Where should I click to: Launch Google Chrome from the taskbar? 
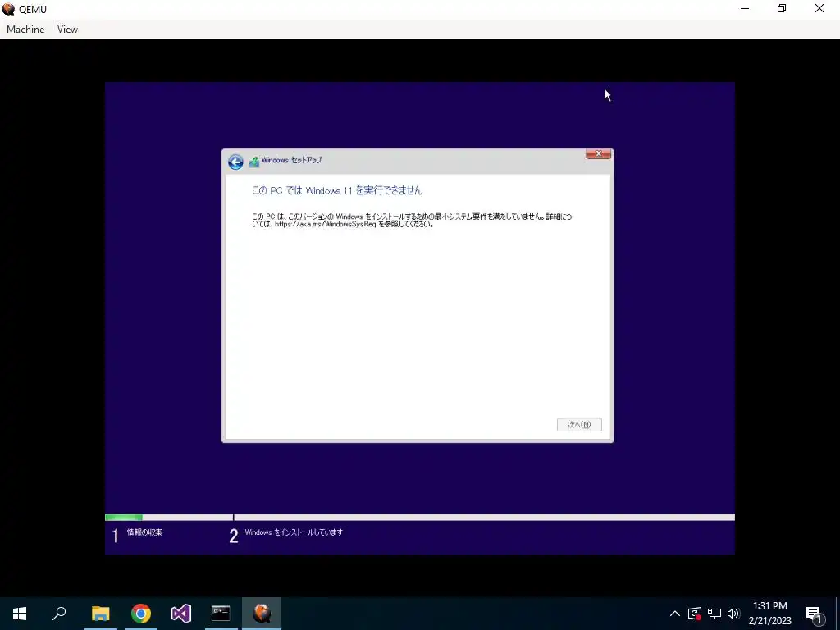[141, 614]
